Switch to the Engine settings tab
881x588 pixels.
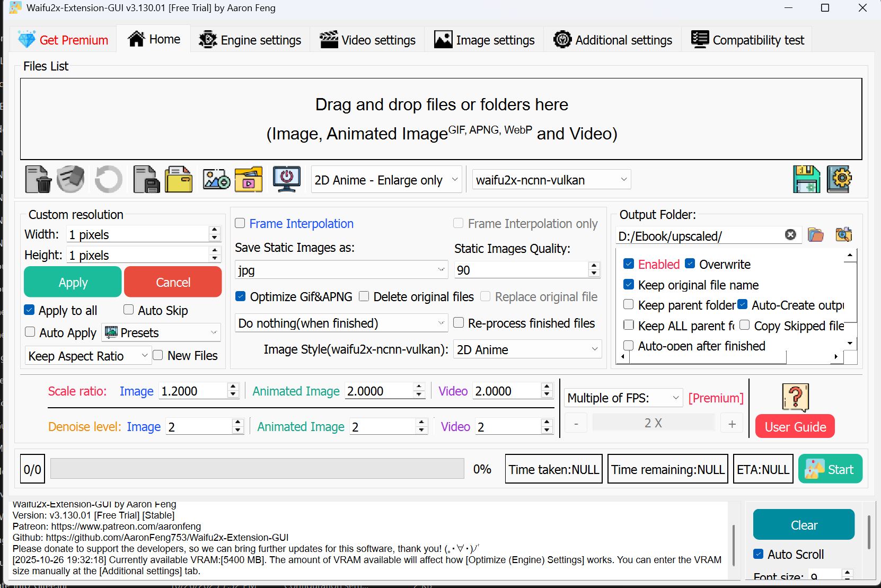pos(250,40)
